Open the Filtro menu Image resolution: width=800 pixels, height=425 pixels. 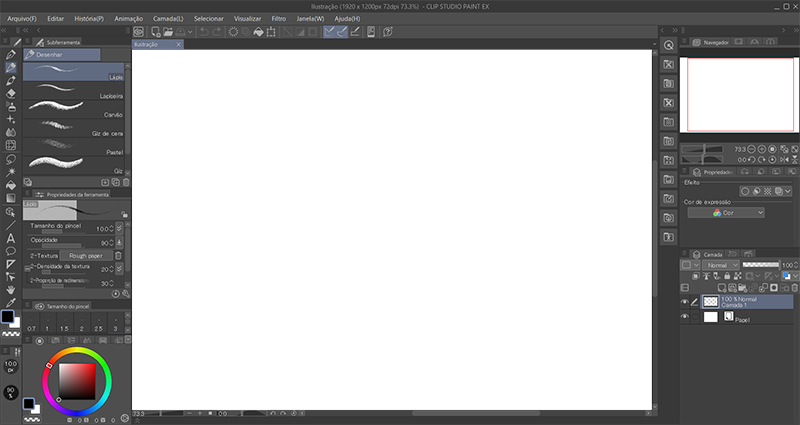click(x=278, y=19)
